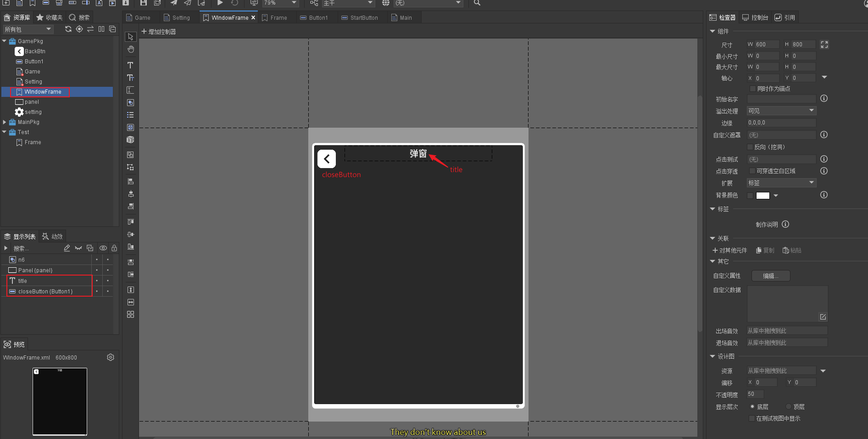Image resolution: width=868 pixels, height=439 pixels.
Task: Open preview panel settings gear
Action: 111,357
